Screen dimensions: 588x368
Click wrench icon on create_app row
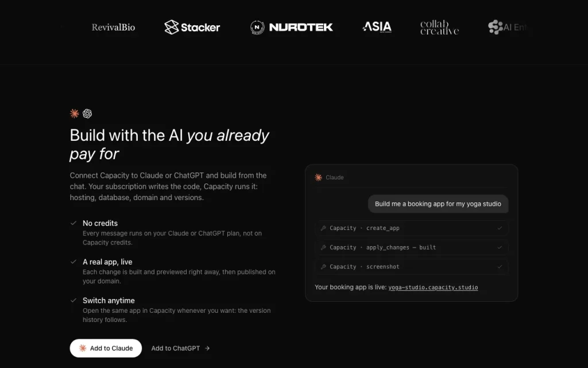[x=323, y=228]
